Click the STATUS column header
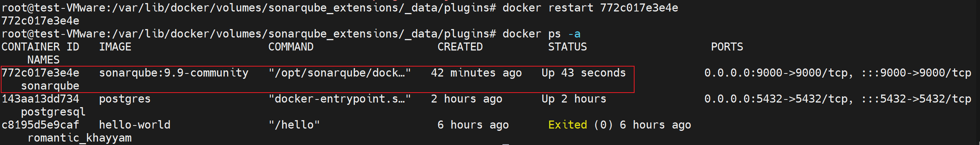 tap(568, 47)
